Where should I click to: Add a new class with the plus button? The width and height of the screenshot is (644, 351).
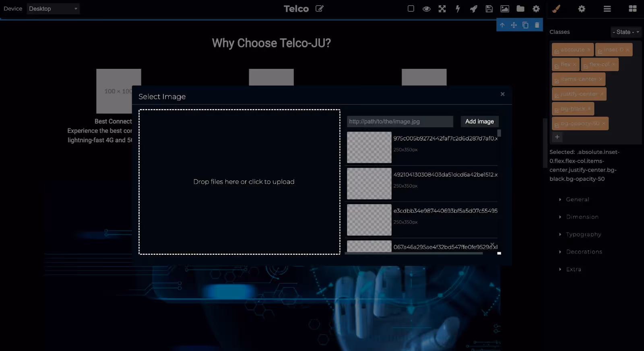[557, 137]
